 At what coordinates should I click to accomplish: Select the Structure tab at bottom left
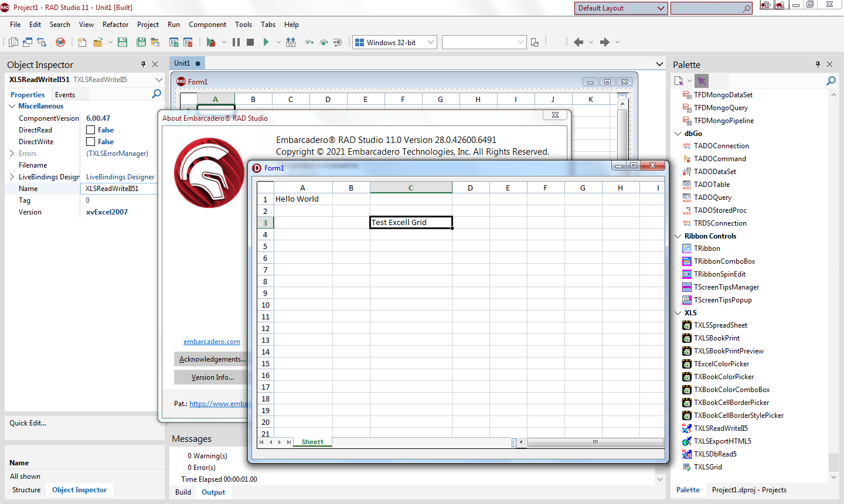[26, 490]
